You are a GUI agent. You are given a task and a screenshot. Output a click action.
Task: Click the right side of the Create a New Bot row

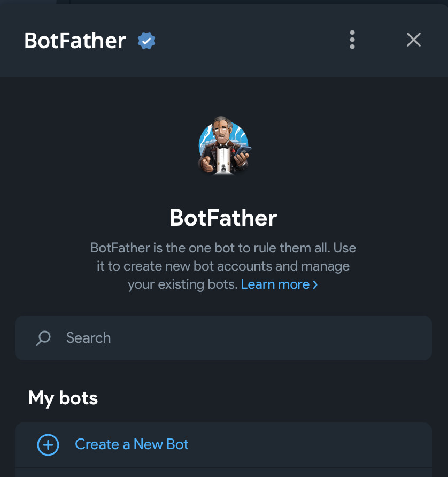(x=374, y=444)
